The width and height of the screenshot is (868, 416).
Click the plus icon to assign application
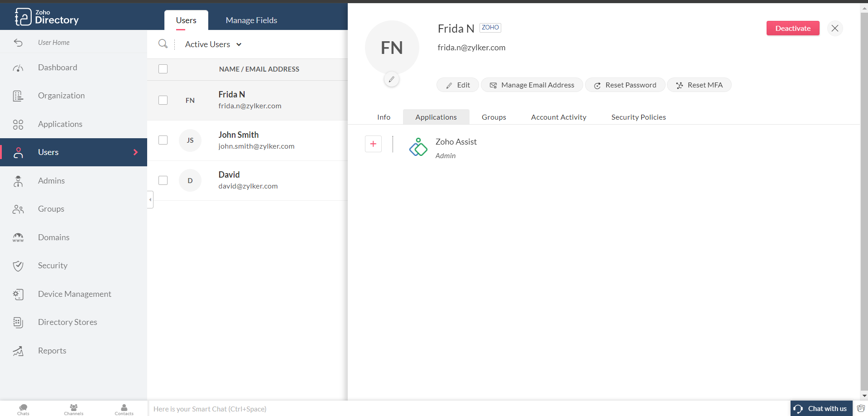[x=373, y=144]
